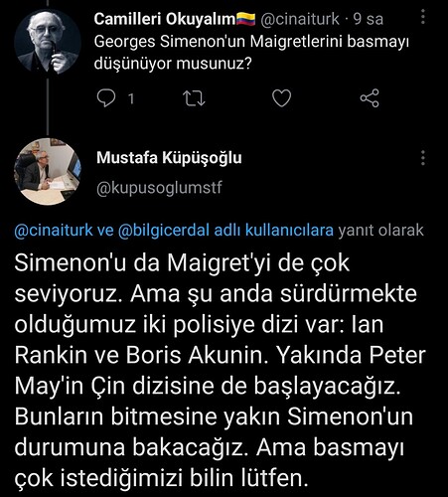Tap the reply speech bubble icon
The height and width of the screenshot is (497, 448).
(x=106, y=98)
